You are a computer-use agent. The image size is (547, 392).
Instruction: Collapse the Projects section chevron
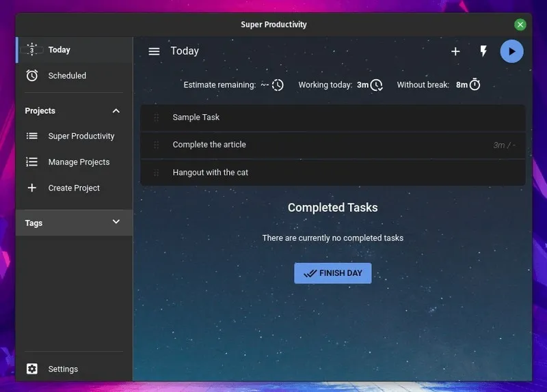pos(116,111)
